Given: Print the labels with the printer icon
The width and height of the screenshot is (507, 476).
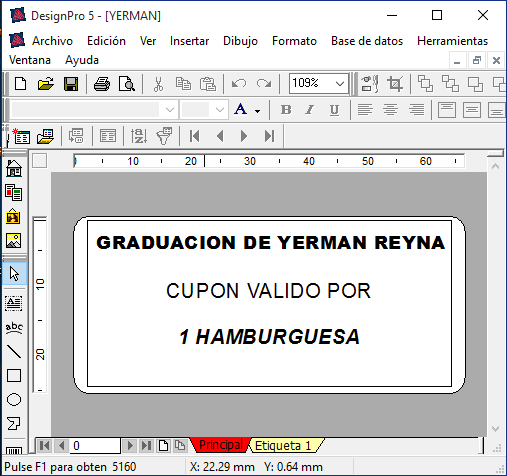Looking at the screenshot, I should point(102,84).
